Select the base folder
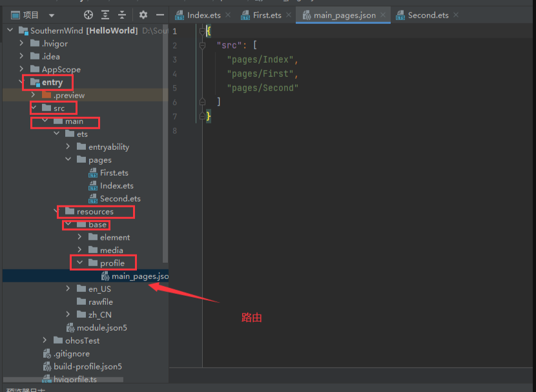This screenshot has width=536, height=392. click(x=97, y=225)
